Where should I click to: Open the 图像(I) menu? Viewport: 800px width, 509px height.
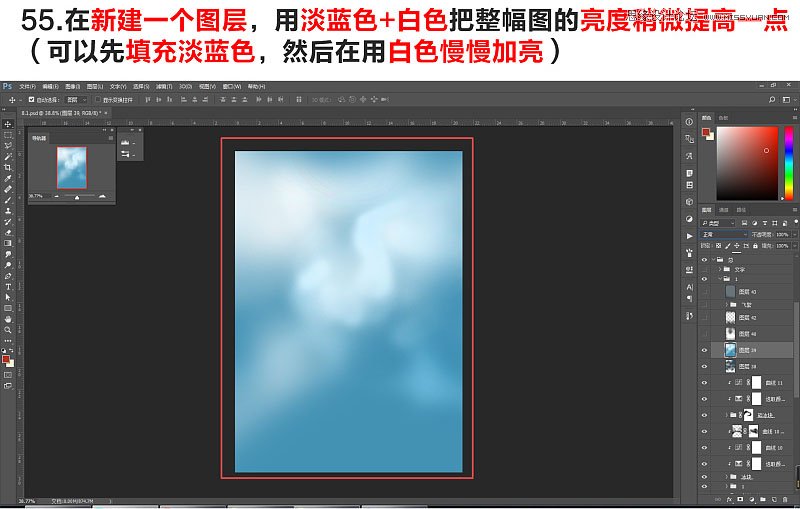(x=73, y=87)
